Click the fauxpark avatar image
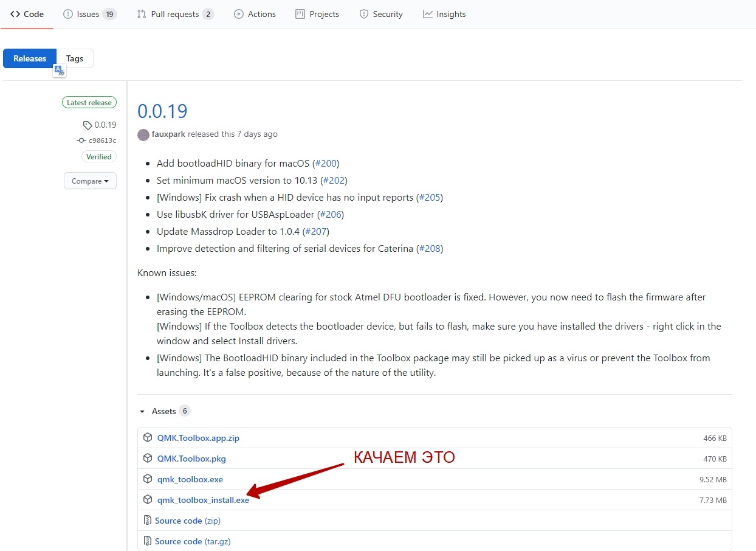Screen dimensions: 756x551 click(143, 134)
